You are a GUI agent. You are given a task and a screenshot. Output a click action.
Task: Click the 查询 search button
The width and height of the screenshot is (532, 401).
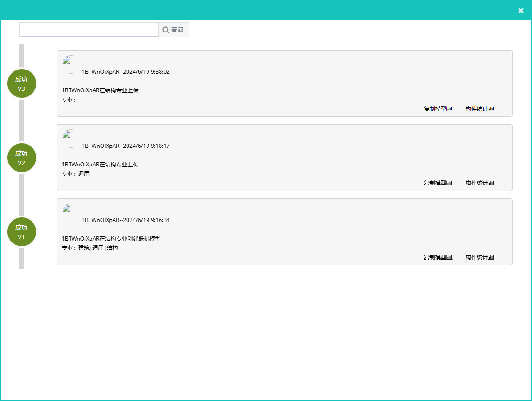(x=174, y=30)
